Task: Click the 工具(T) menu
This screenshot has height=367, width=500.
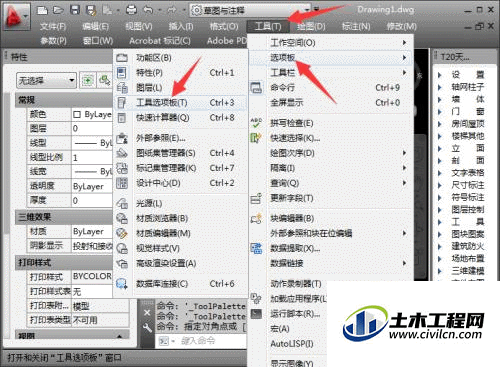Action: tap(268, 26)
